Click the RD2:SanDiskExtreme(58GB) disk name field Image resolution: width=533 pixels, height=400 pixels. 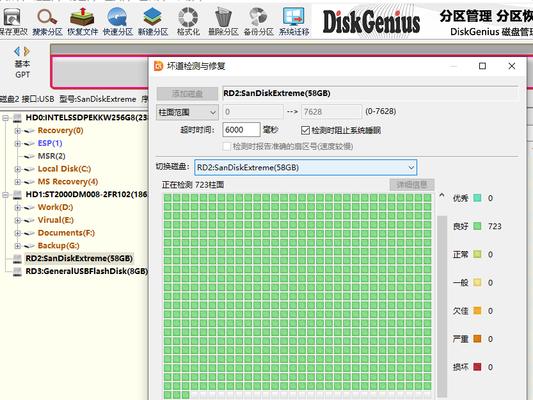370,93
